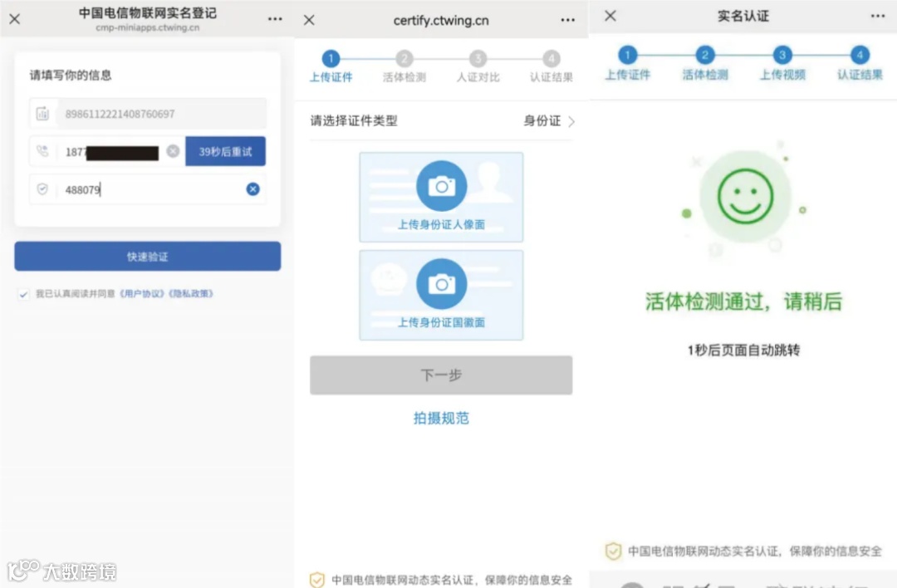Click the 请选择证件类型 label

tap(354, 120)
